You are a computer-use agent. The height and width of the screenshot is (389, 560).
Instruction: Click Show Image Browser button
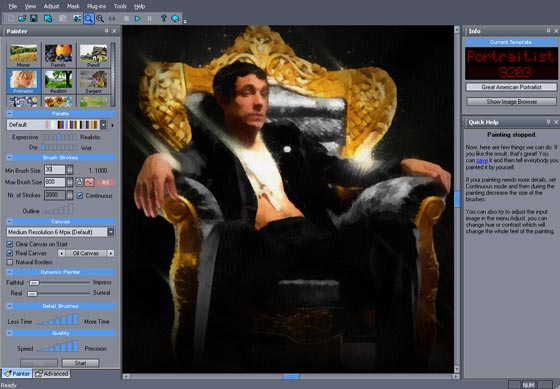[511, 102]
